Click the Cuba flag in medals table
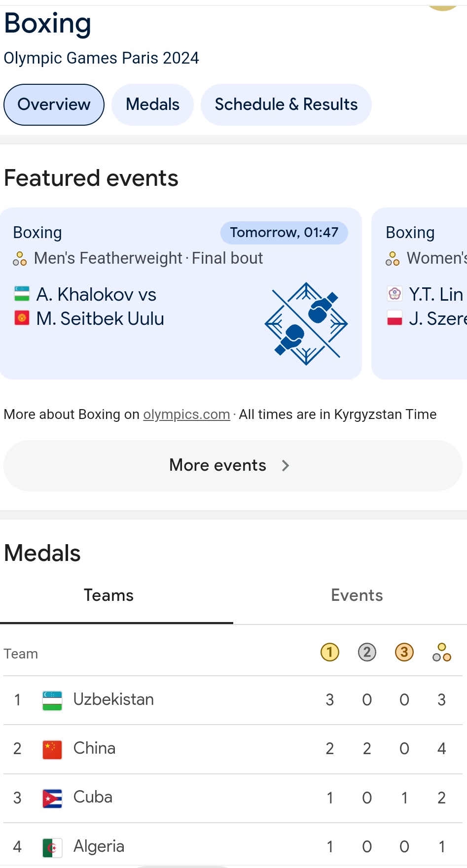 [x=52, y=798]
